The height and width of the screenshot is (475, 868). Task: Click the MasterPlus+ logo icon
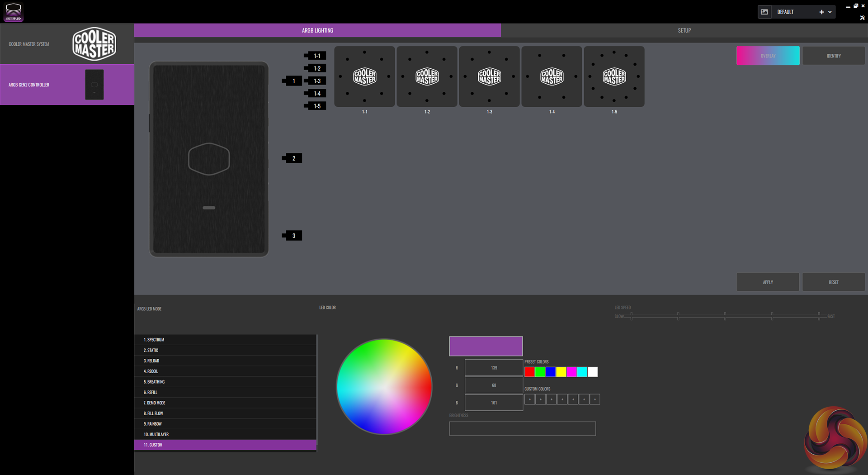coord(14,12)
